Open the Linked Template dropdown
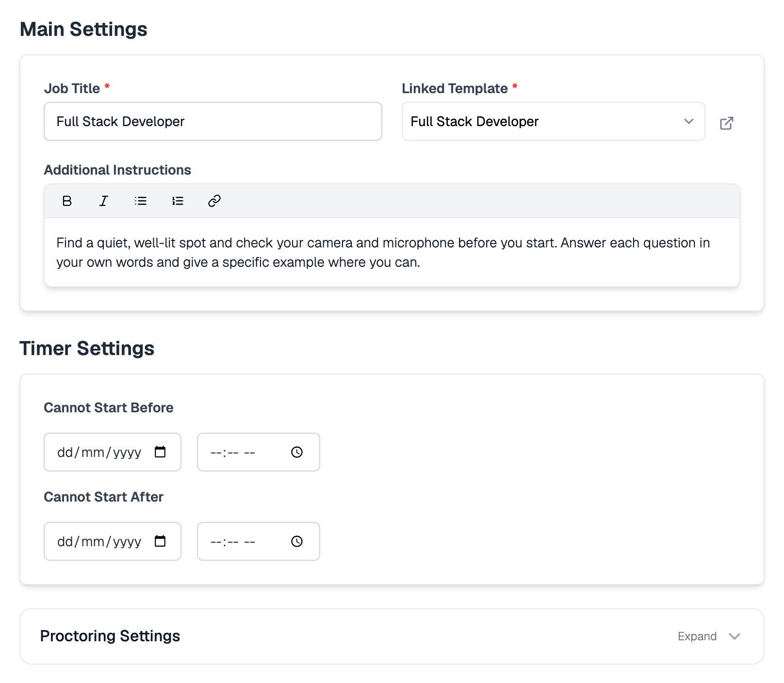Viewport: 784px width, 683px height. coord(553,121)
